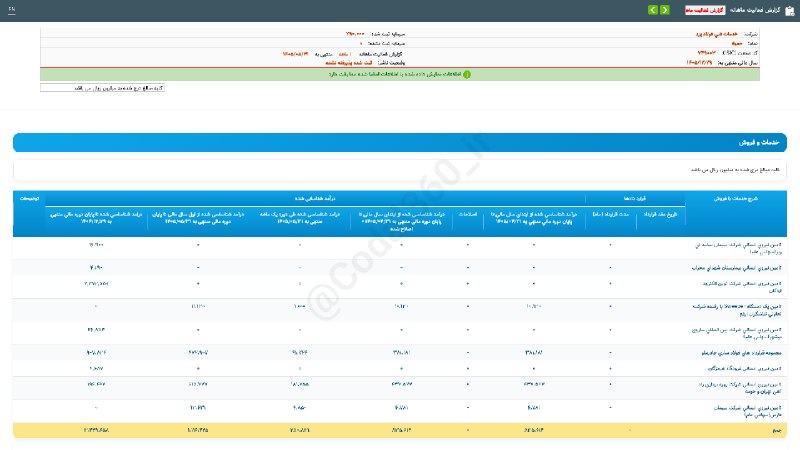The width and height of the screenshot is (800, 450).
Task: Click the درآمد شناسایی شده group header
Action: click(315, 198)
